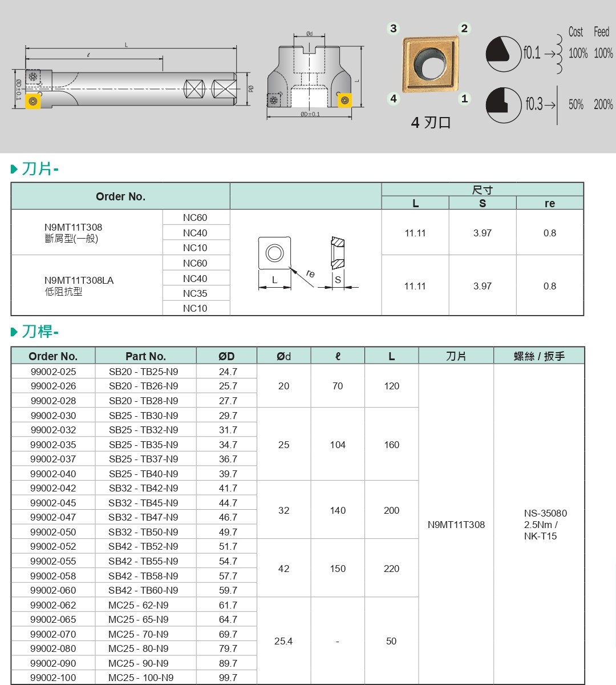This screenshot has height=685, width=616.
Task: Click the 'Part No.' column header
Action: click(145, 356)
